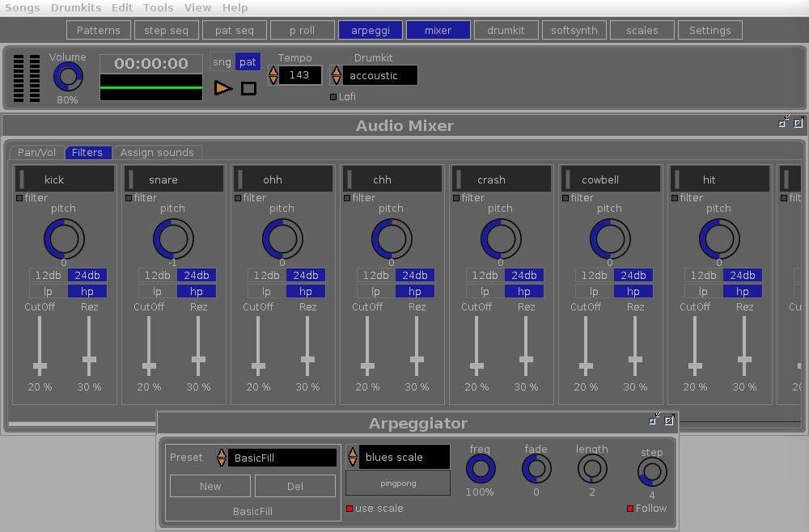Image resolution: width=809 pixels, height=532 pixels.
Task: Enable the cowbell filter checkbox
Action: click(x=566, y=198)
